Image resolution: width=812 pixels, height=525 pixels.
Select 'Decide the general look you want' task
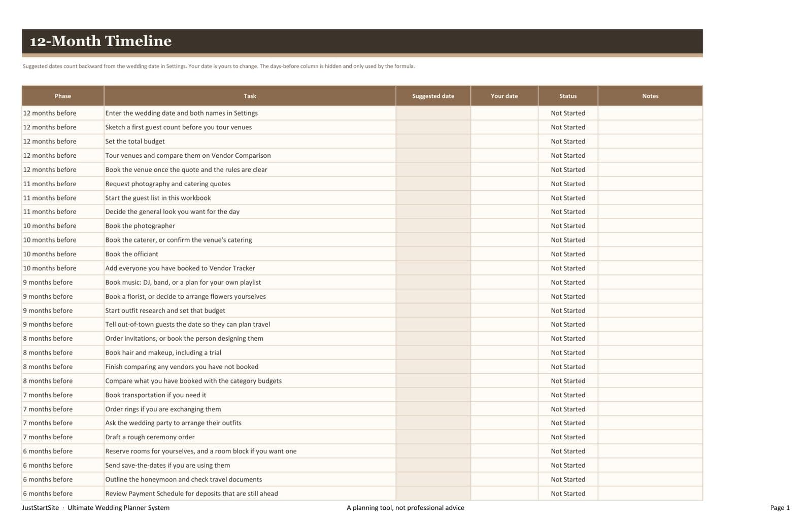point(250,212)
